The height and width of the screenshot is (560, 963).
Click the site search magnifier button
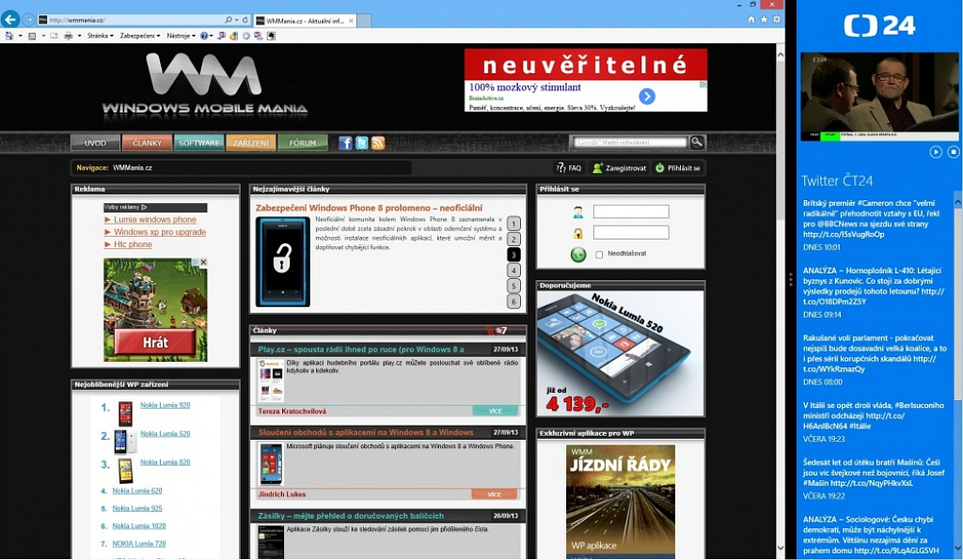coord(697,142)
